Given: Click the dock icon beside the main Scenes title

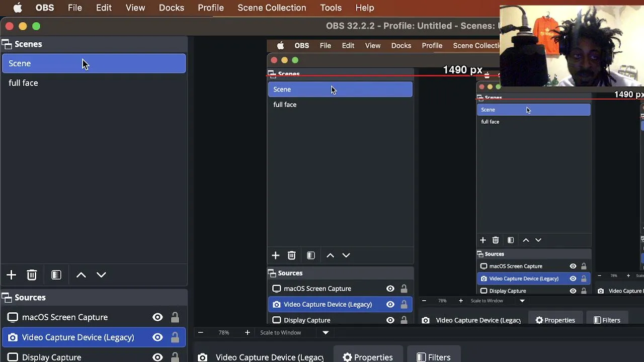Looking at the screenshot, I should coord(7,44).
